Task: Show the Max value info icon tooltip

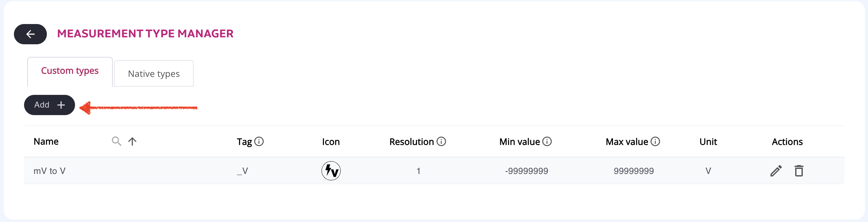Action: pos(655,142)
